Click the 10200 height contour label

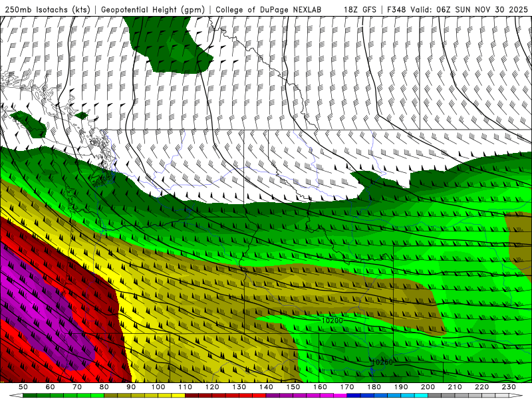(332, 321)
